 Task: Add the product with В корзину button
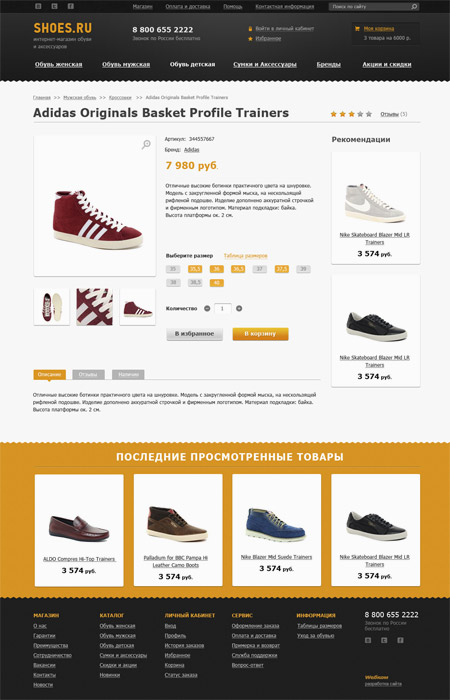tap(260, 334)
